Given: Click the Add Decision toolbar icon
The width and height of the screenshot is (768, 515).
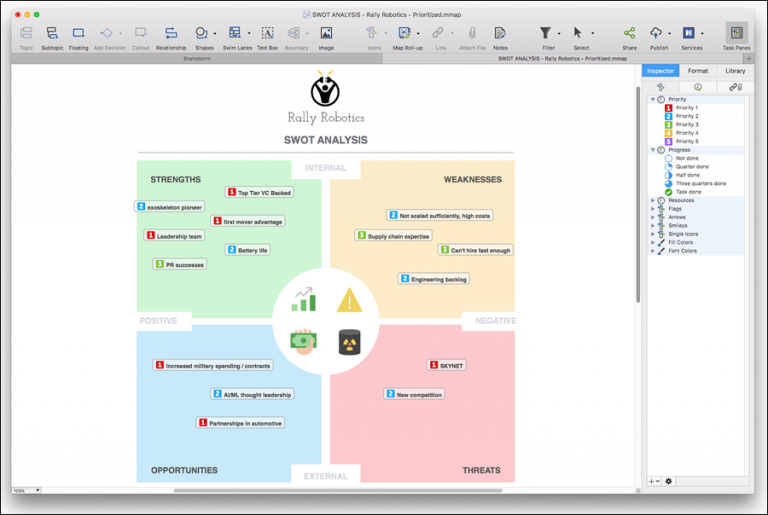Looking at the screenshot, I should (x=106, y=33).
